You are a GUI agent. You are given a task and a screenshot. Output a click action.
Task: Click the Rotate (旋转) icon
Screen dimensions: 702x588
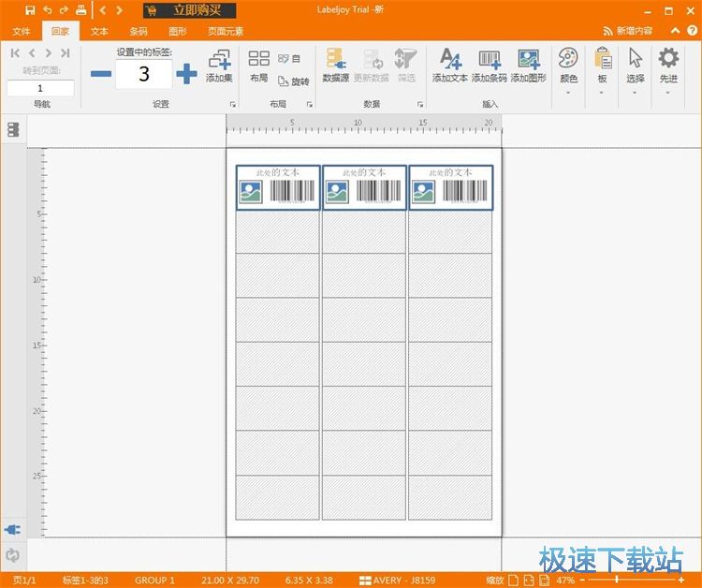(x=294, y=81)
